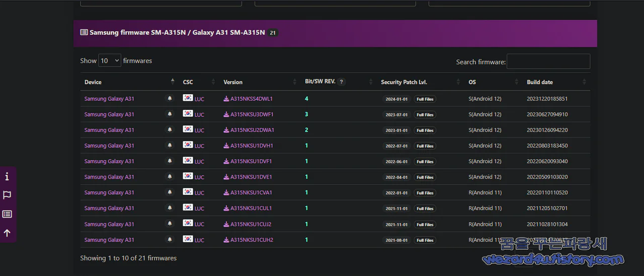Download firmware A315NKSU1CUJ2
Screen dimensions: 644x276
tap(248, 224)
